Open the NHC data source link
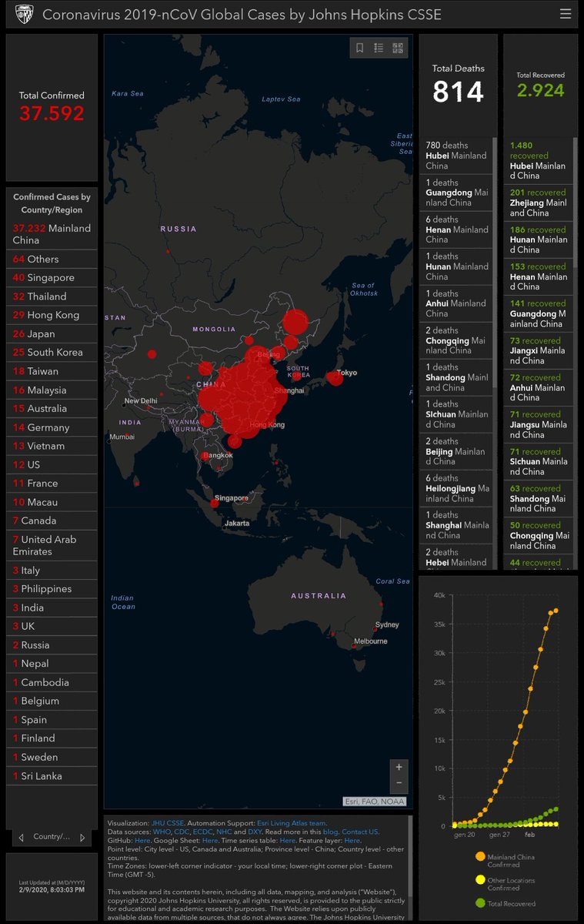The image size is (584, 924). tap(224, 832)
